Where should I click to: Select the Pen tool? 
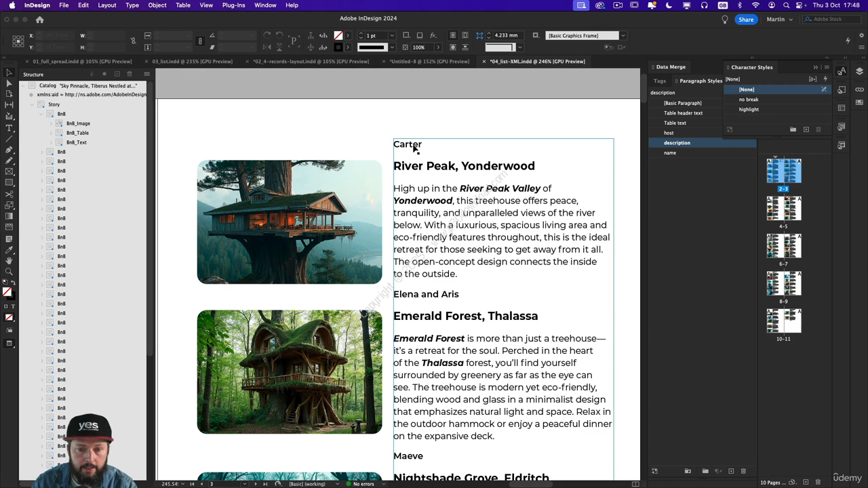(9, 150)
